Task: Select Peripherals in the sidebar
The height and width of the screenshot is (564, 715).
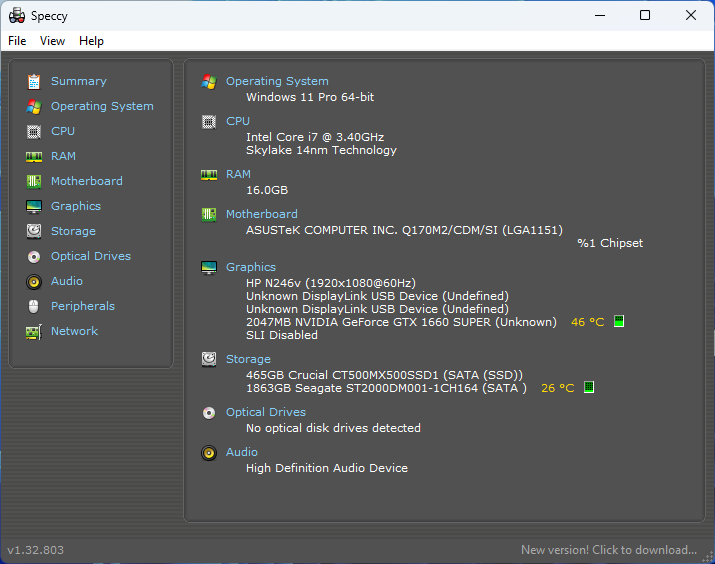Action: [x=83, y=306]
